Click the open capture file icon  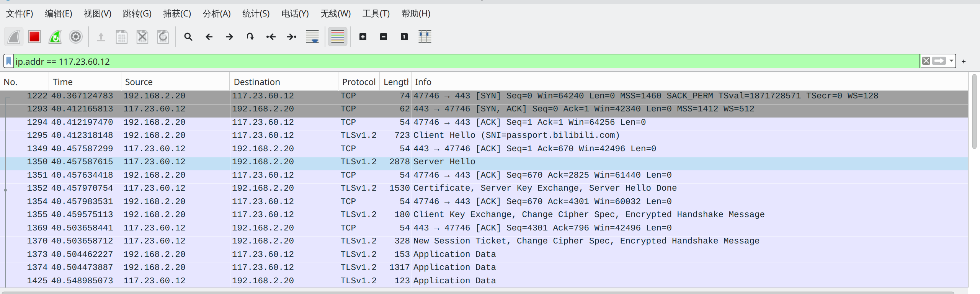pyautogui.click(x=101, y=37)
